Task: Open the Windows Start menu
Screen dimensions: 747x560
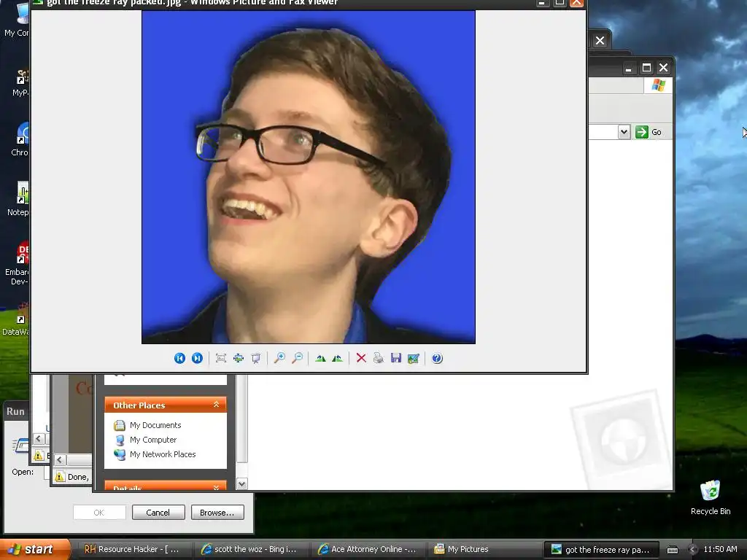Action: pyautogui.click(x=34, y=549)
